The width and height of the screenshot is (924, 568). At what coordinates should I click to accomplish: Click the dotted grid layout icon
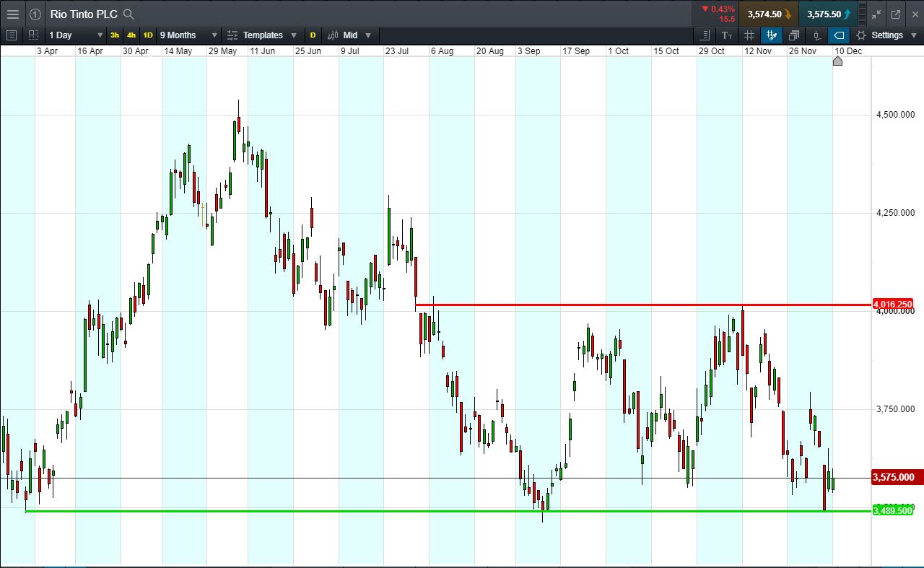coord(34,35)
